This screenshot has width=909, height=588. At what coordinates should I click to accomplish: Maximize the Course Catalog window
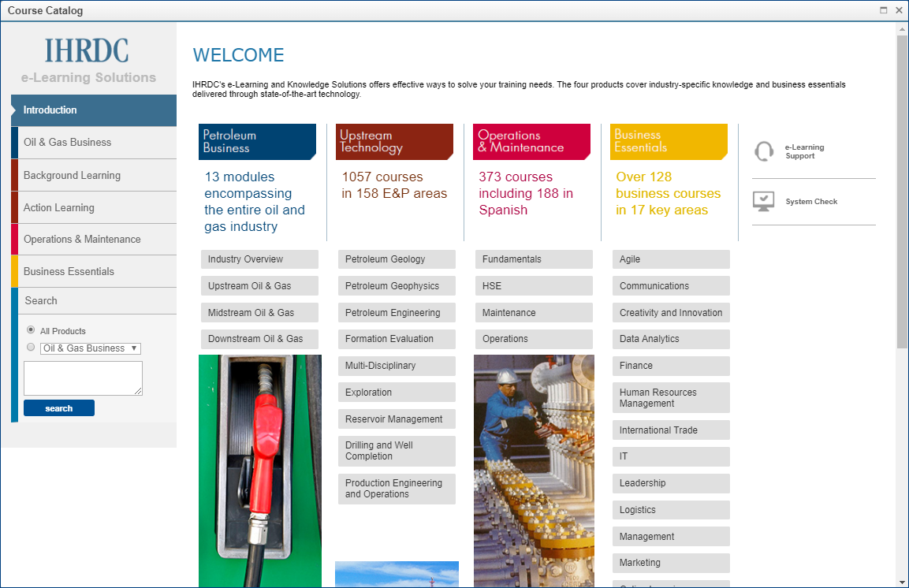click(884, 9)
